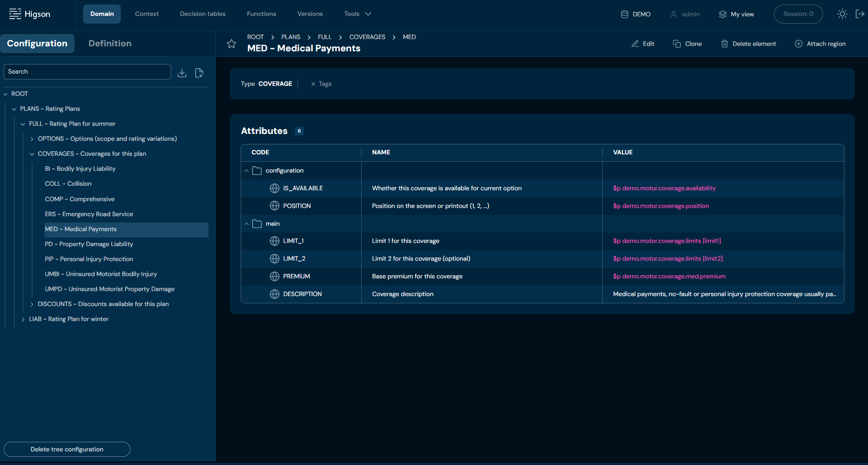
Task: Click in the Search input field
Action: 87,72
